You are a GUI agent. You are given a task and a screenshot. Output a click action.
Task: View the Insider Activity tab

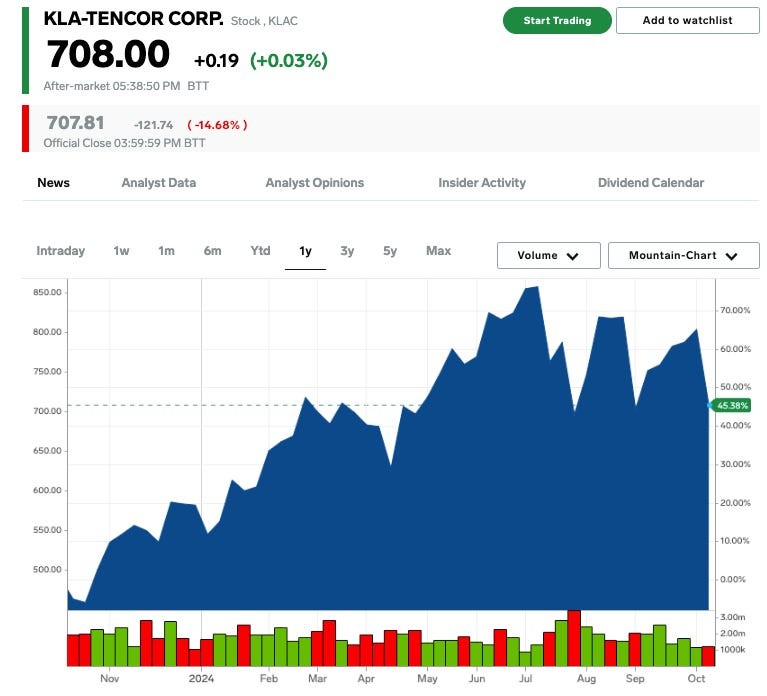point(482,183)
